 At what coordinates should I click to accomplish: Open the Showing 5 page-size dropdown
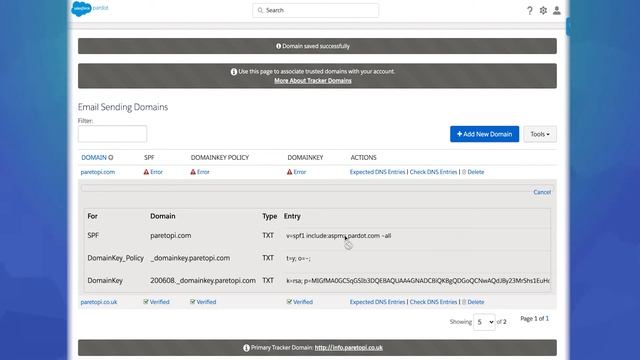484,322
